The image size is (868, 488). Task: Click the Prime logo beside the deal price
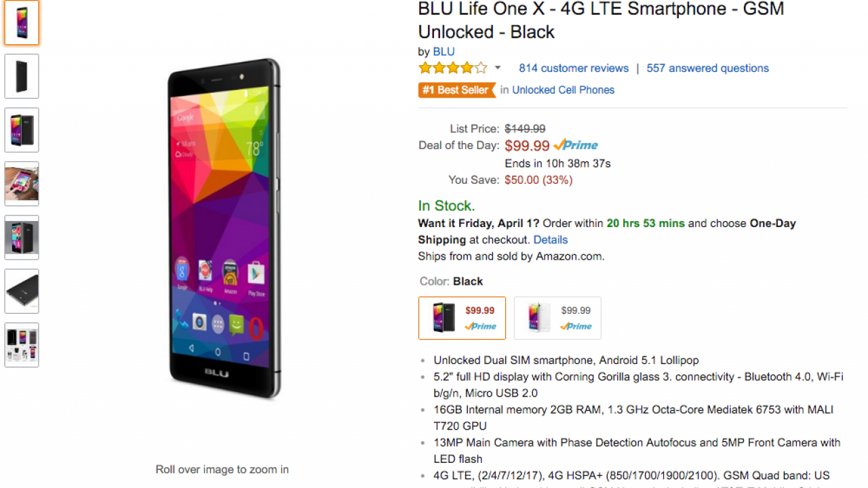pyautogui.click(x=576, y=145)
